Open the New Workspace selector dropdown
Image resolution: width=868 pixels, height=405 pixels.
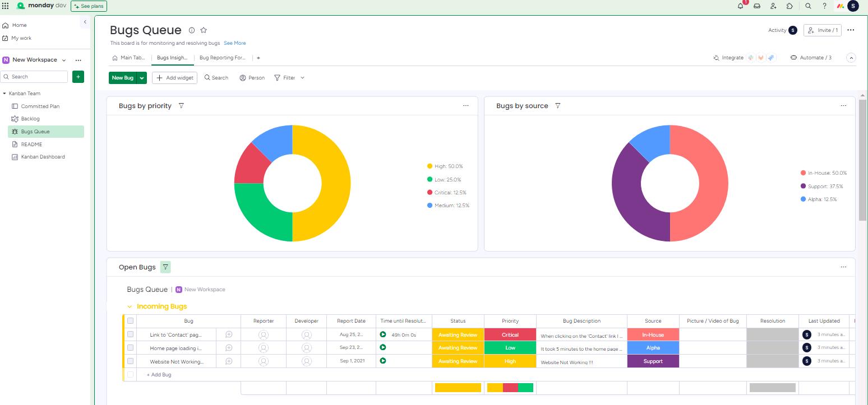(63, 60)
